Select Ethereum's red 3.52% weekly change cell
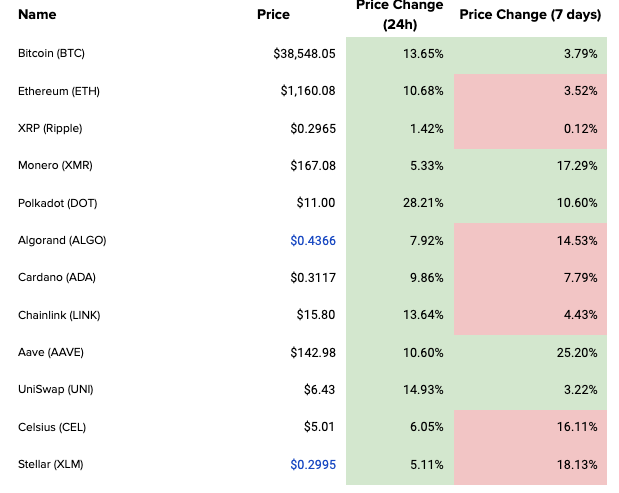 pos(581,91)
